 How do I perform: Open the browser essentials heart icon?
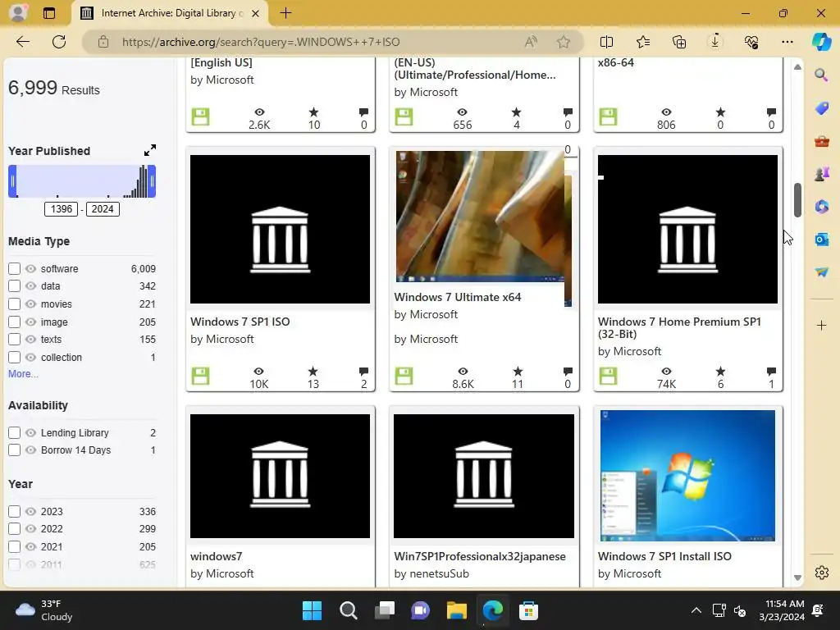pyautogui.click(x=751, y=42)
